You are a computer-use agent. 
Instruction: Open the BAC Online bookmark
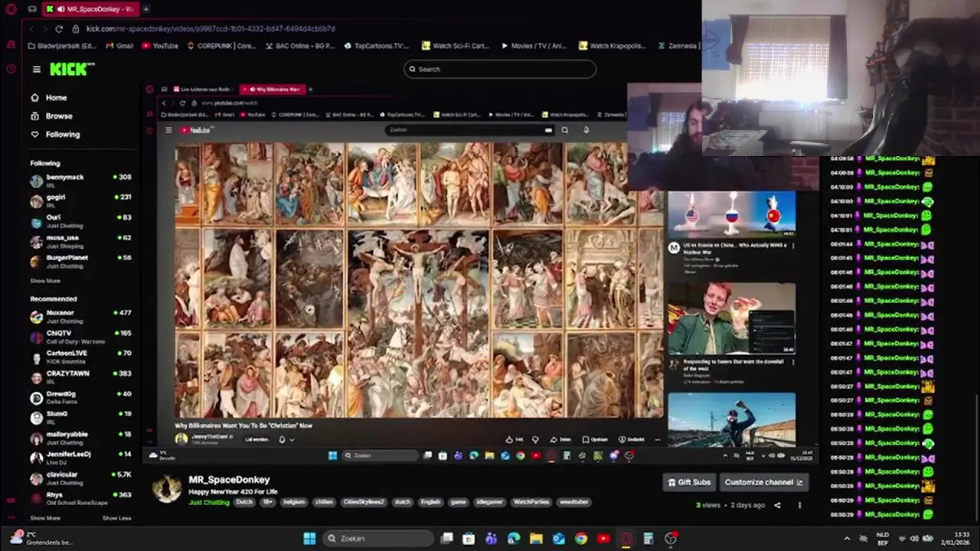tap(299, 46)
